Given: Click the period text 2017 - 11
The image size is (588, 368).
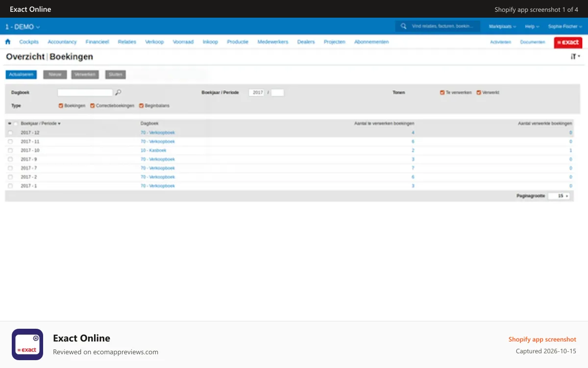Looking at the screenshot, I should click(29, 142).
